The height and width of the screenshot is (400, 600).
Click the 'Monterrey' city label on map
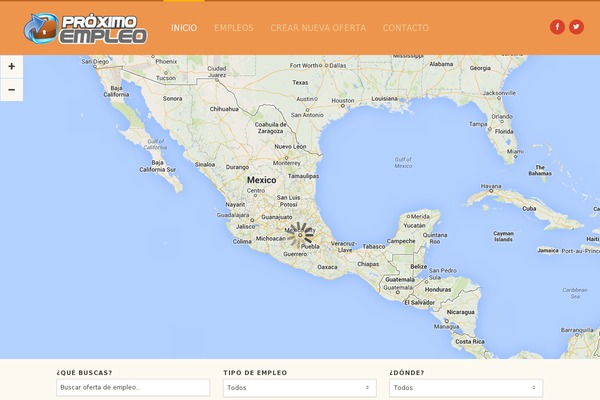pyautogui.click(x=287, y=163)
